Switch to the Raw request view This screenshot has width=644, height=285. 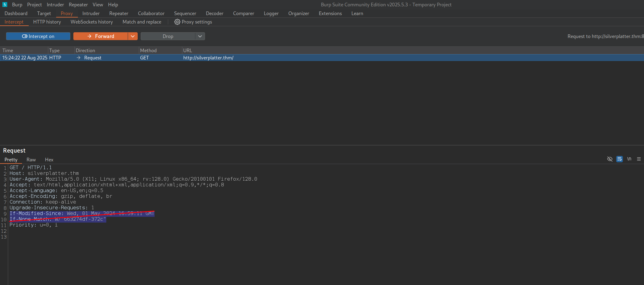pos(31,160)
